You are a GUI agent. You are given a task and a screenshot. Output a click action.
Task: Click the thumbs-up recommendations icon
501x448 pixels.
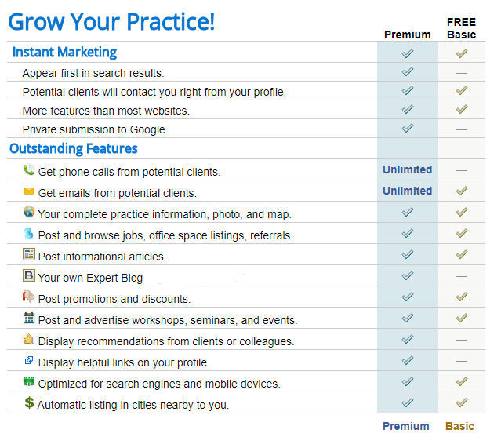pos(29,339)
